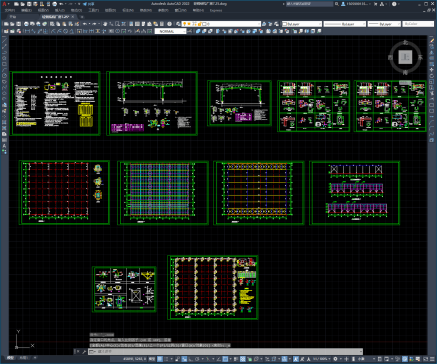Click New drawing icon in Standard toolbar
The image size is (437, 364).
click(x=6, y=24)
